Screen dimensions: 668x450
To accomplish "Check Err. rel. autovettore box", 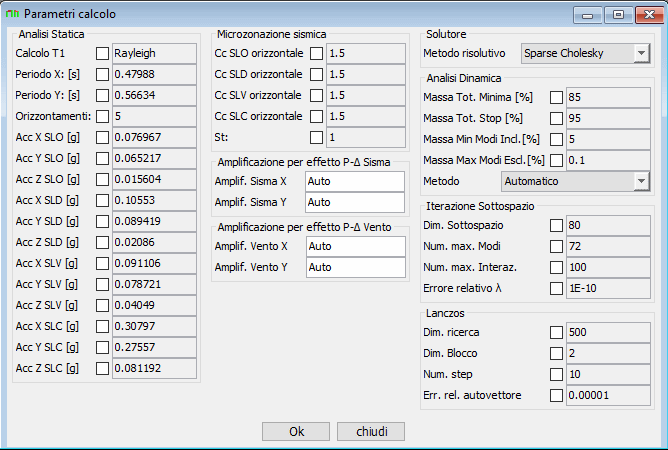I will pyautogui.click(x=556, y=395).
